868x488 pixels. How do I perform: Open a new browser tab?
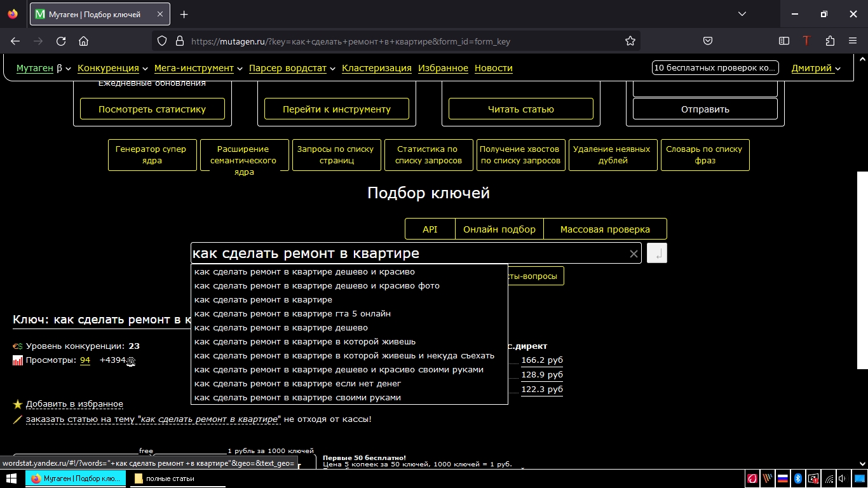(x=184, y=14)
